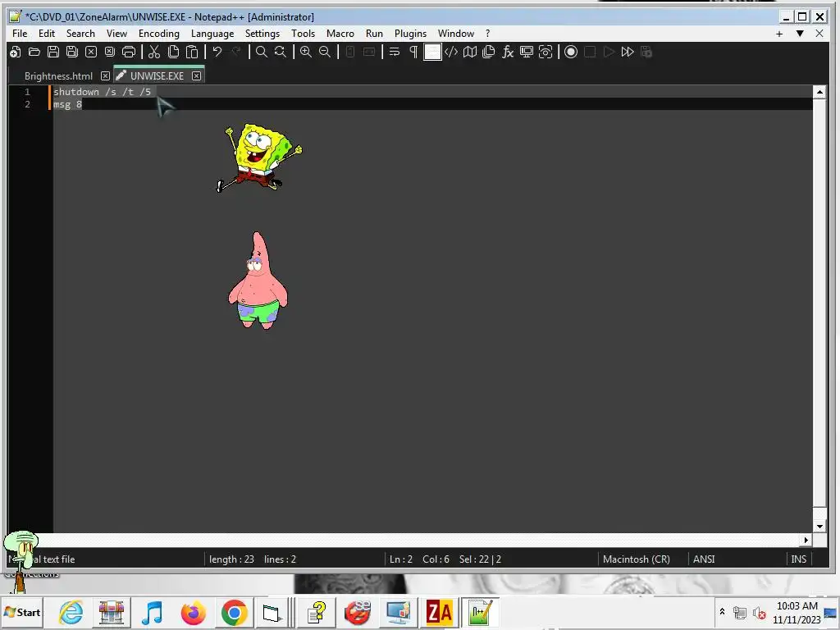This screenshot has width=840, height=630.
Task: Print the document via toolbar icon
Action: [x=129, y=52]
